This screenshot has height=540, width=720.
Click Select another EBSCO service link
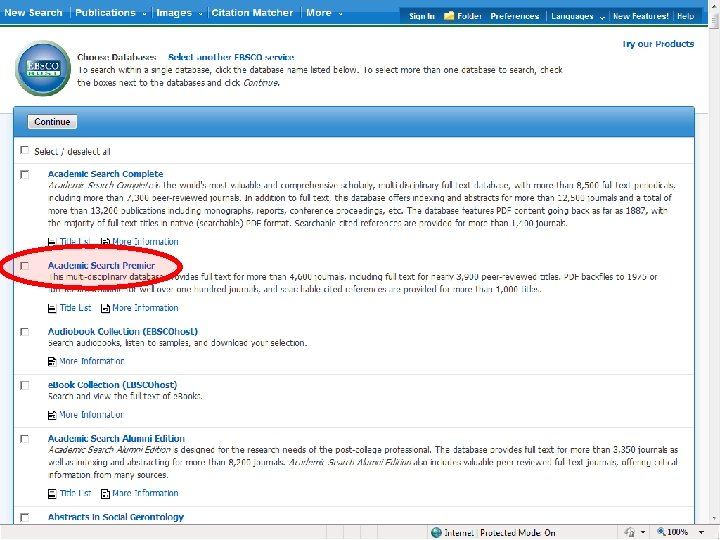[231, 57]
